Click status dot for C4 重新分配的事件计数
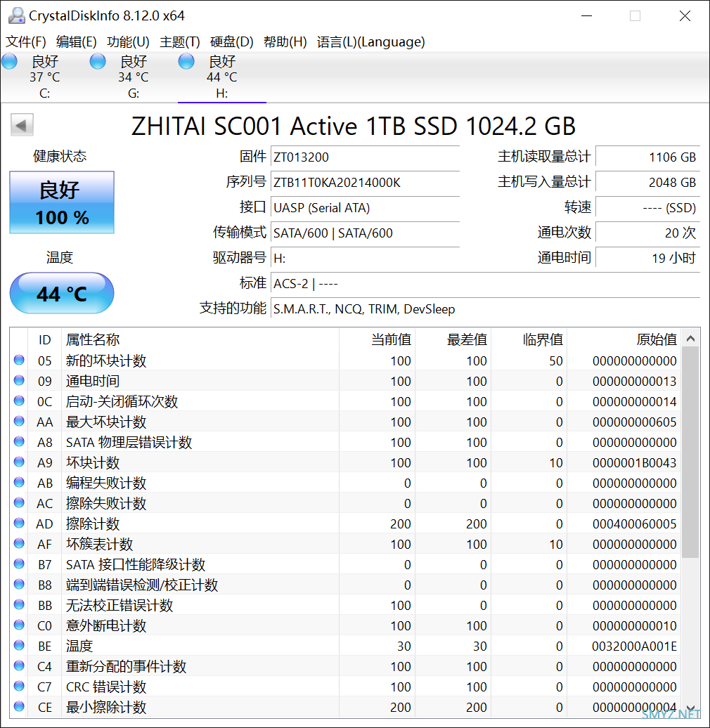Image resolution: width=710 pixels, height=728 pixels. [x=19, y=665]
